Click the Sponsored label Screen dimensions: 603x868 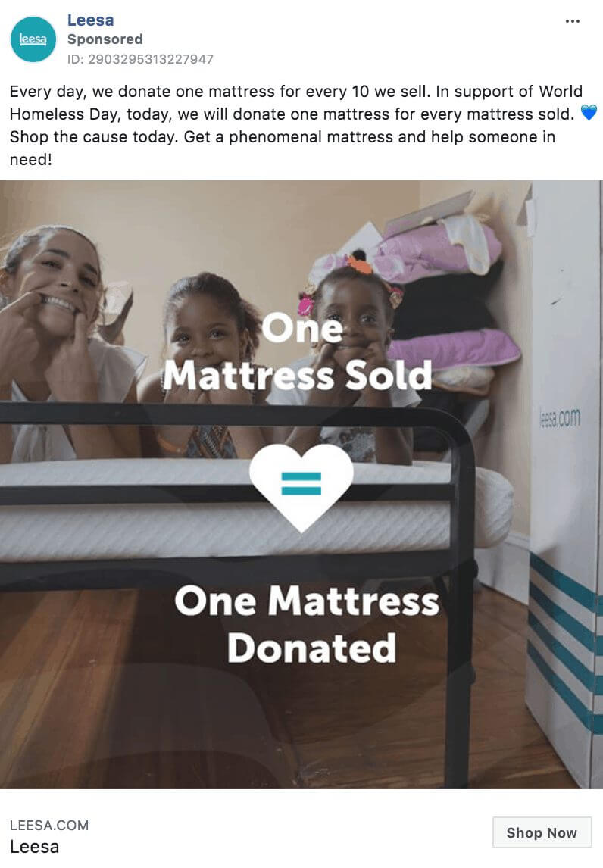(105, 39)
